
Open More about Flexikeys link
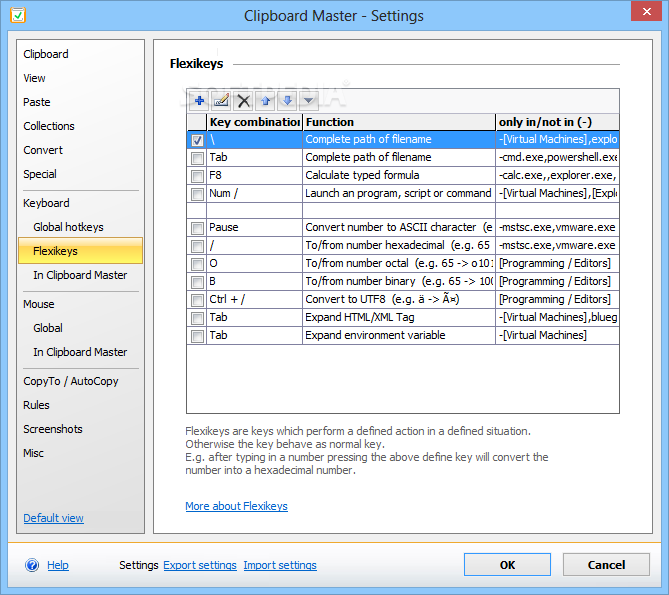tap(236, 506)
